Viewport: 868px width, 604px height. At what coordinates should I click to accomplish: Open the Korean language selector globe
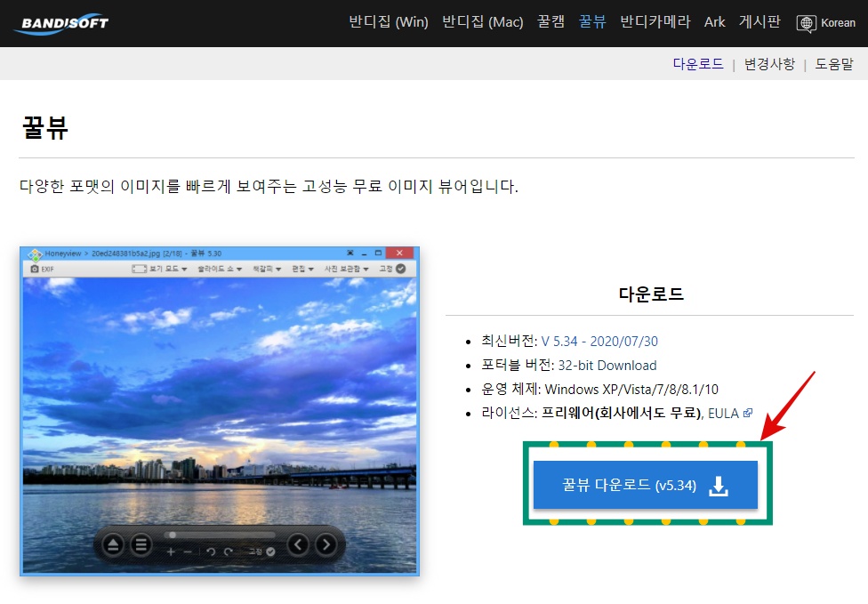click(806, 23)
